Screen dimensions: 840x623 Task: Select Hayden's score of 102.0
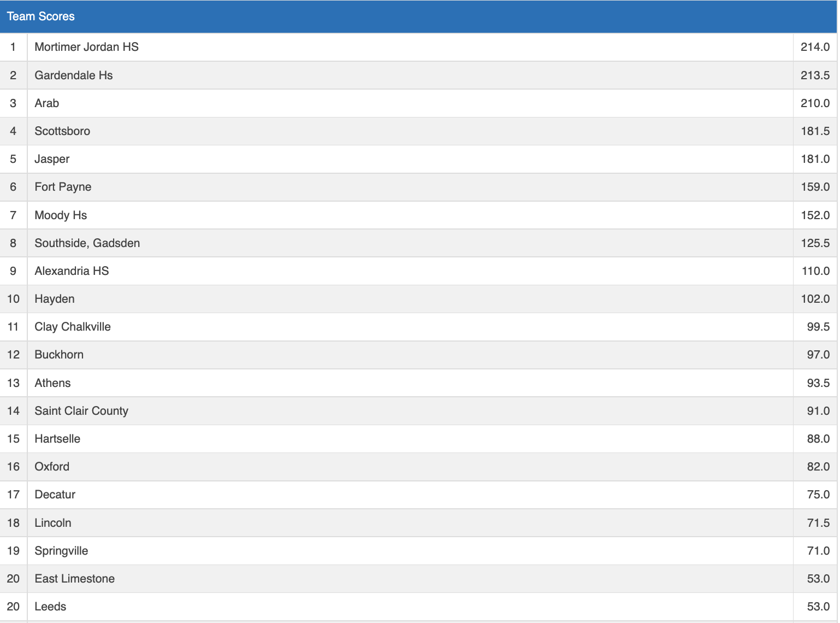coord(815,299)
